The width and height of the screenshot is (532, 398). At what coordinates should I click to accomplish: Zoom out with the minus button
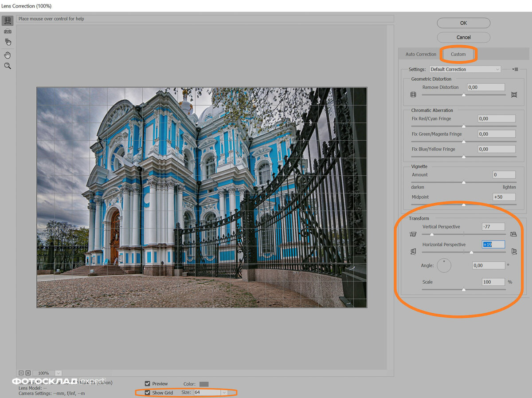(x=21, y=373)
